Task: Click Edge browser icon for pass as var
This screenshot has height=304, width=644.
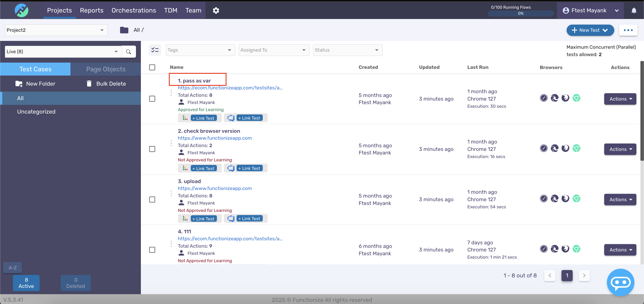Action: point(555,98)
